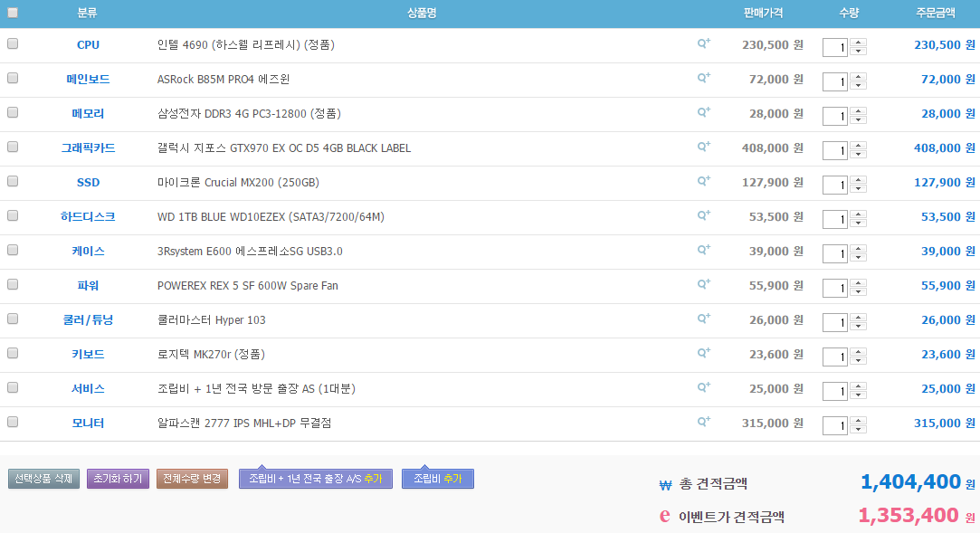Click quantity field for 키보드 row
This screenshot has width=980, height=533.
tap(835, 357)
